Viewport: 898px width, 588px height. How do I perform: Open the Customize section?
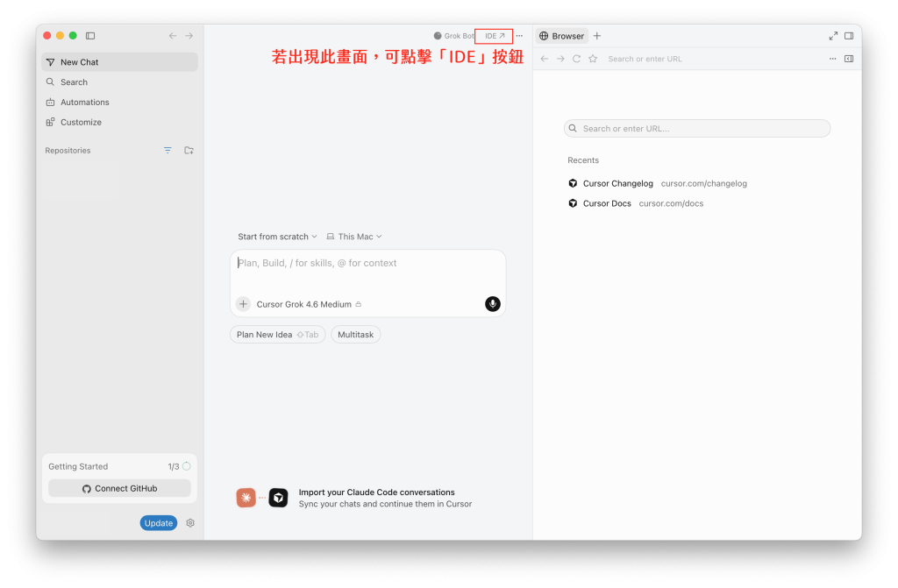pyautogui.click(x=119, y=122)
